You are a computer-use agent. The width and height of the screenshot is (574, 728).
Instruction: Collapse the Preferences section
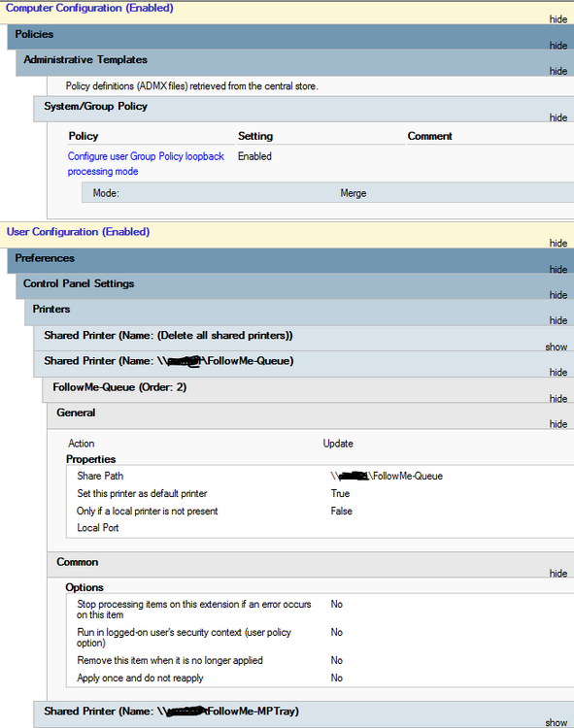coord(558,270)
